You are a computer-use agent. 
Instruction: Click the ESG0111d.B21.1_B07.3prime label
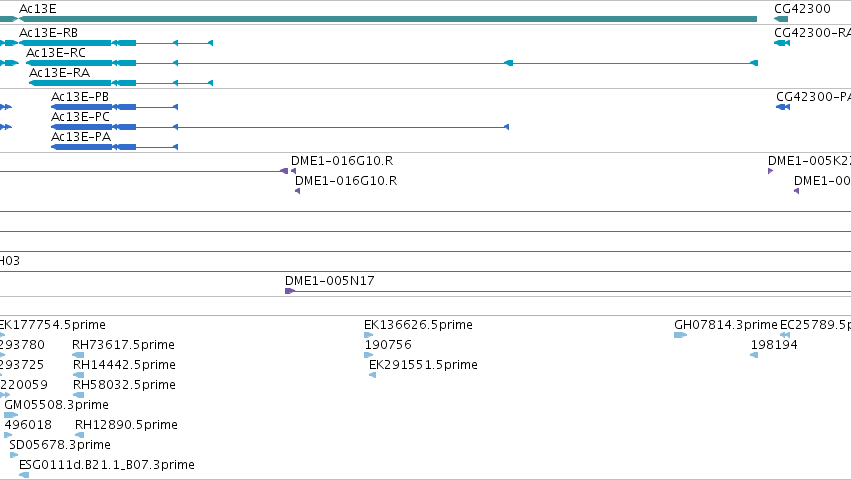click(107, 465)
